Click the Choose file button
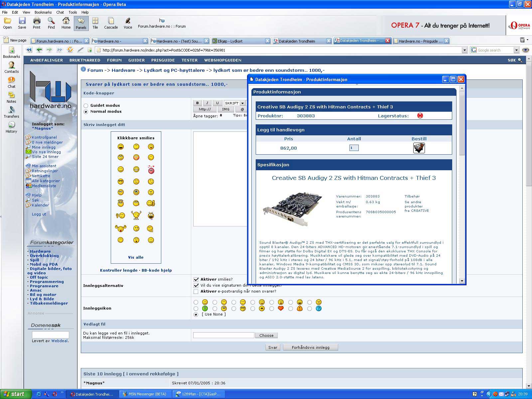Image resolution: width=532 pixels, height=399 pixels. pyautogui.click(x=266, y=335)
